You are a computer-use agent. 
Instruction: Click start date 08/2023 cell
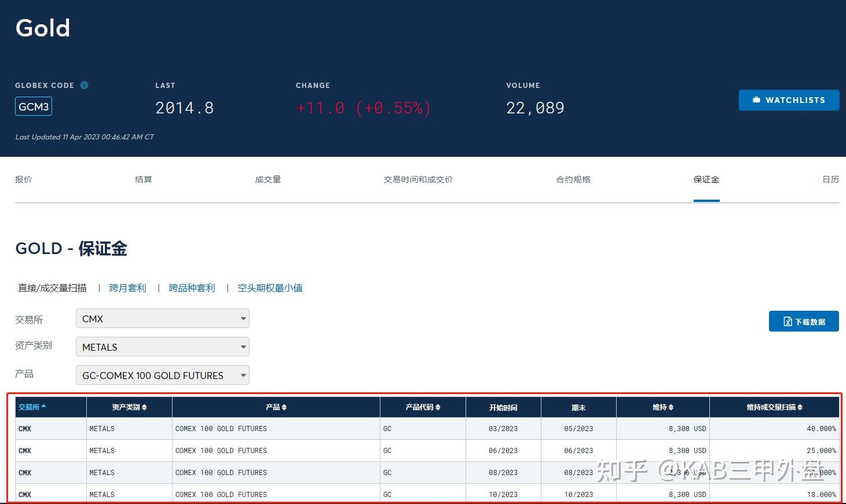(x=503, y=473)
